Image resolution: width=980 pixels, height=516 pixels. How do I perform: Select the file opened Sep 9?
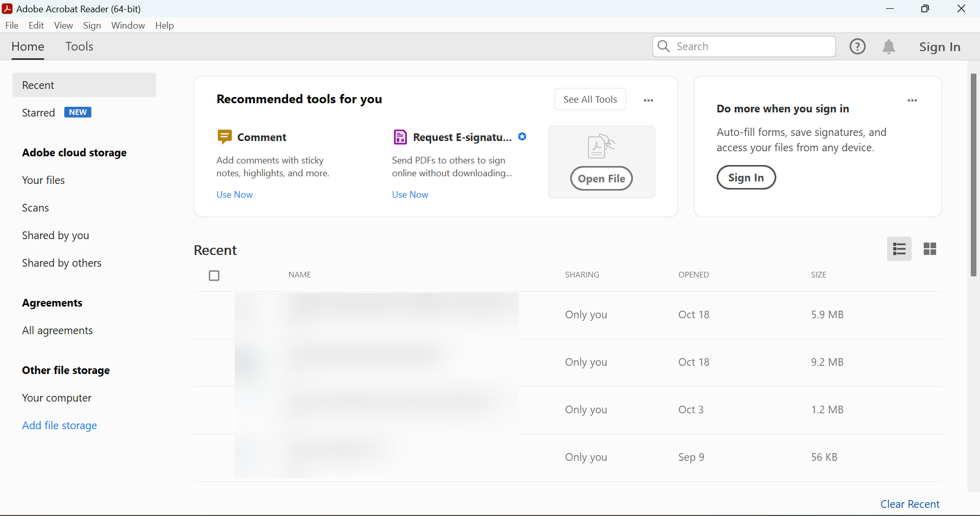coord(568,458)
